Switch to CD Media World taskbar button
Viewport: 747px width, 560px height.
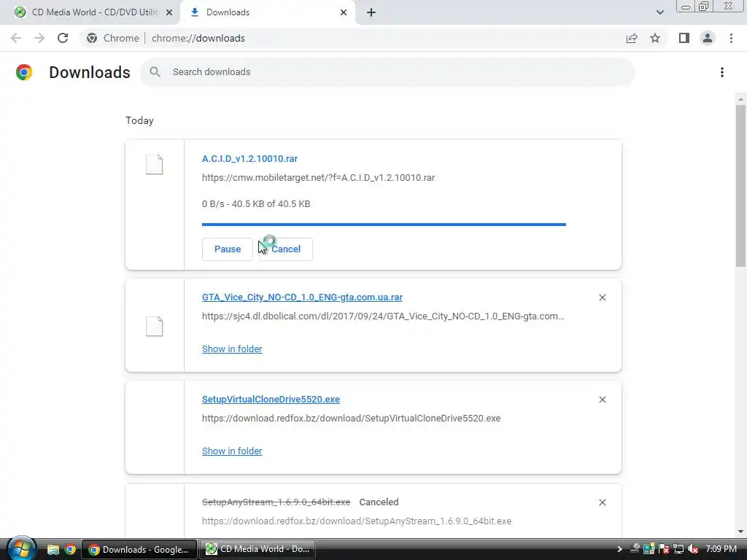[x=258, y=550]
